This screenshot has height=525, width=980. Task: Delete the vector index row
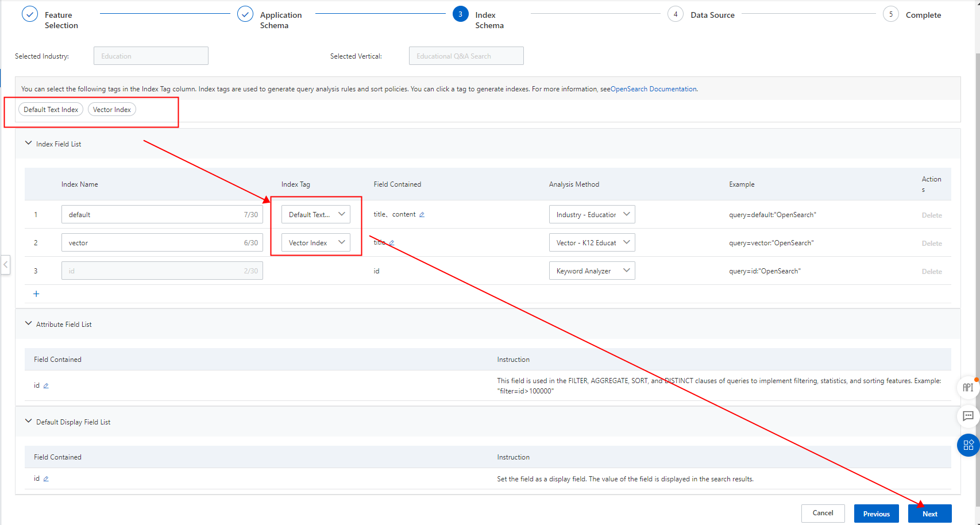[932, 244]
